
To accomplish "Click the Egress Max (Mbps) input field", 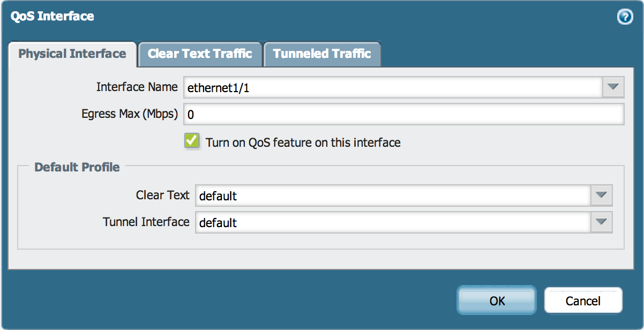I will point(375,114).
